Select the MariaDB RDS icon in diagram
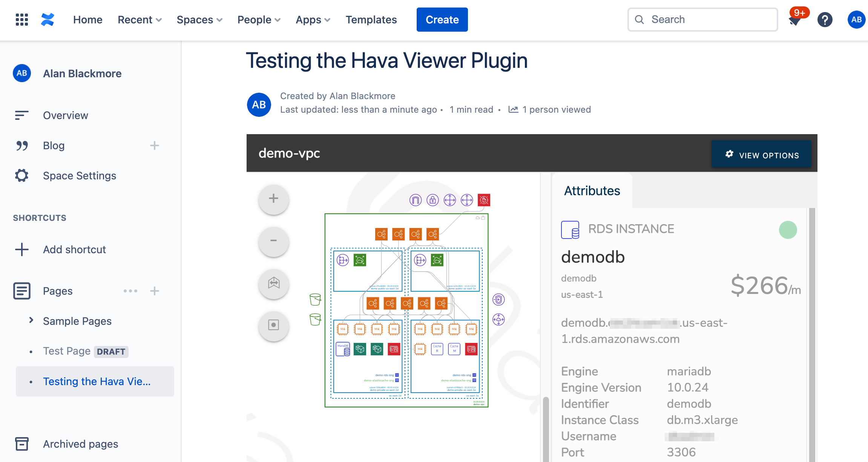The image size is (868, 462). [343, 349]
